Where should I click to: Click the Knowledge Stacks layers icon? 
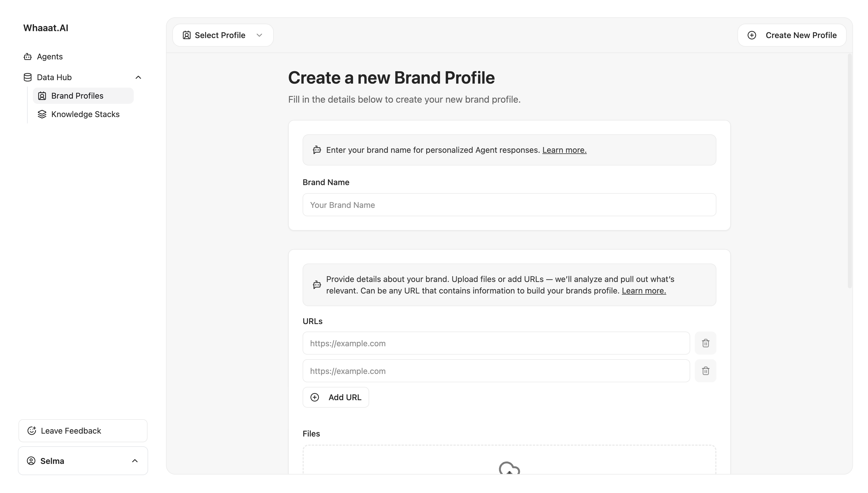pos(42,114)
